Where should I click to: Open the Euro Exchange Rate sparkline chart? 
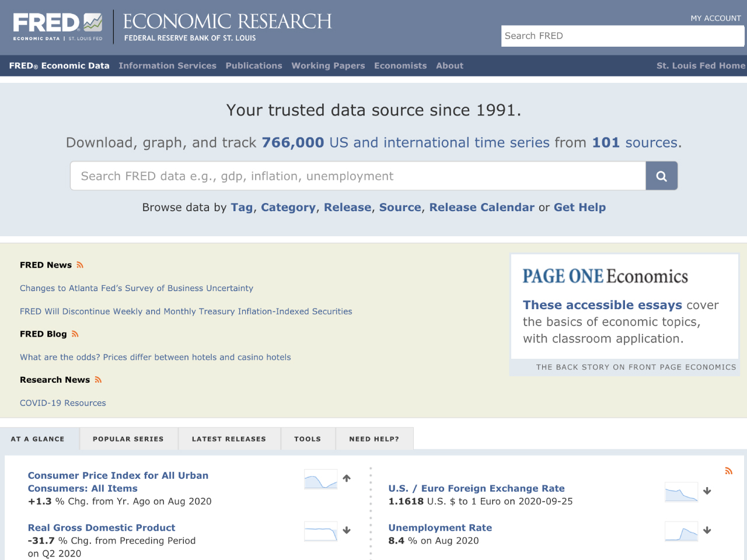[x=682, y=492]
